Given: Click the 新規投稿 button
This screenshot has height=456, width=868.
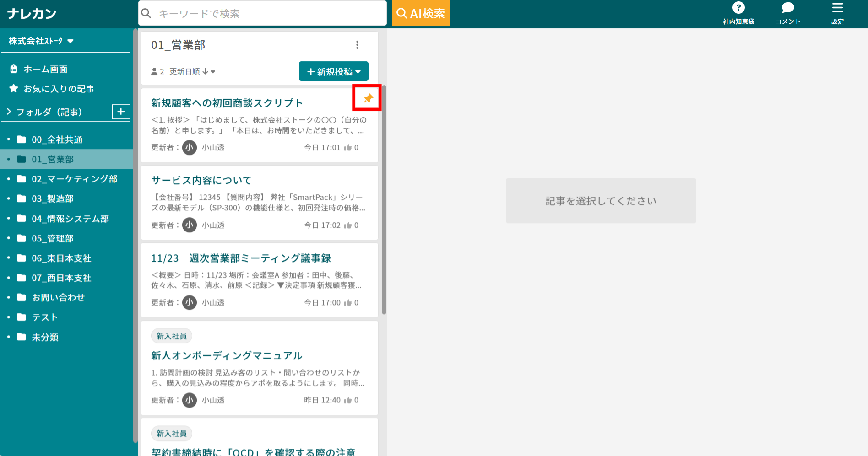Looking at the screenshot, I should [x=333, y=71].
